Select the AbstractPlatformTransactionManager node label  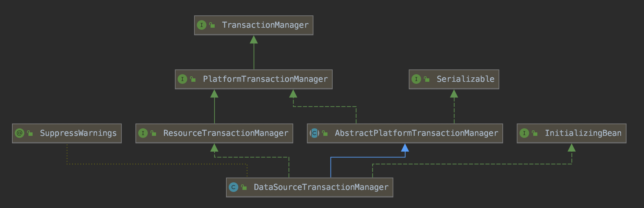(x=416, y=133)
